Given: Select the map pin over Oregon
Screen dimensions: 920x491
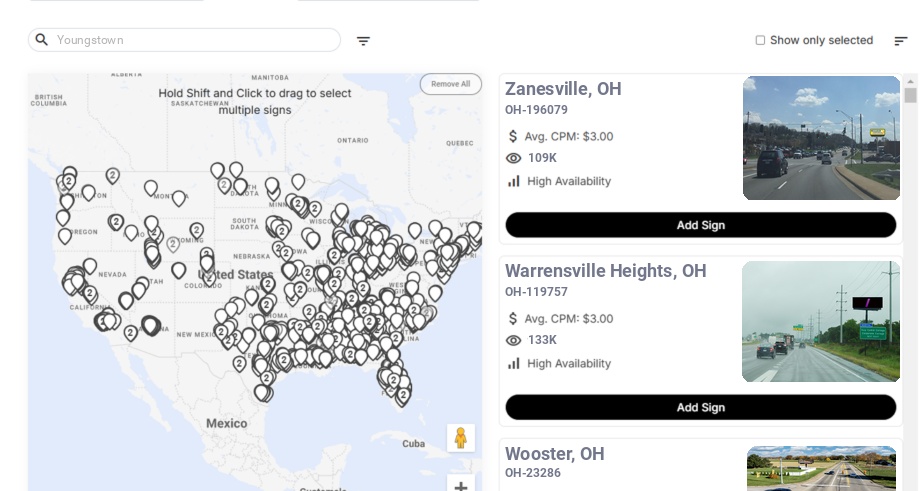Looking at the screenshot, I should [65, 235].
